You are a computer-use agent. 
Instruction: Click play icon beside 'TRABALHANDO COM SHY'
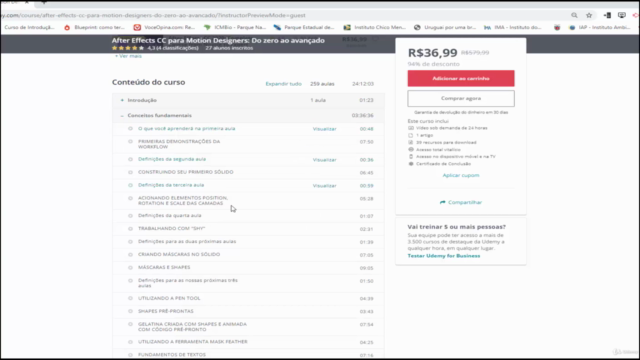pyautogui.click(x=130, y=229)
